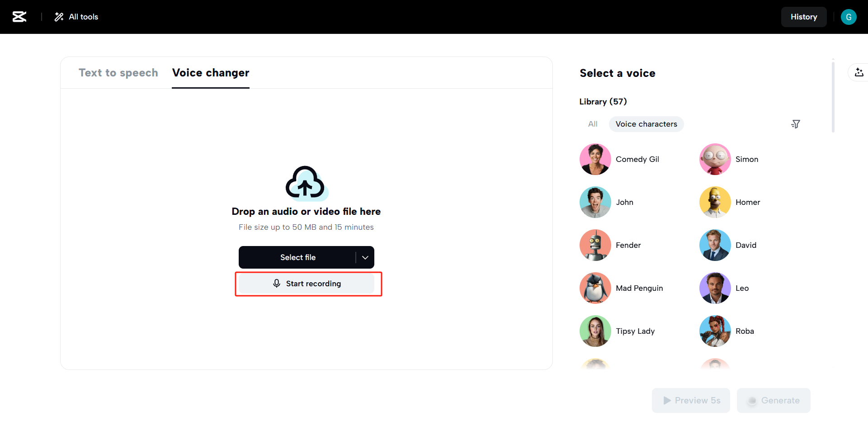868x431 pixels.
Task: Select the Voice characters filter
Action: [646, 124]
